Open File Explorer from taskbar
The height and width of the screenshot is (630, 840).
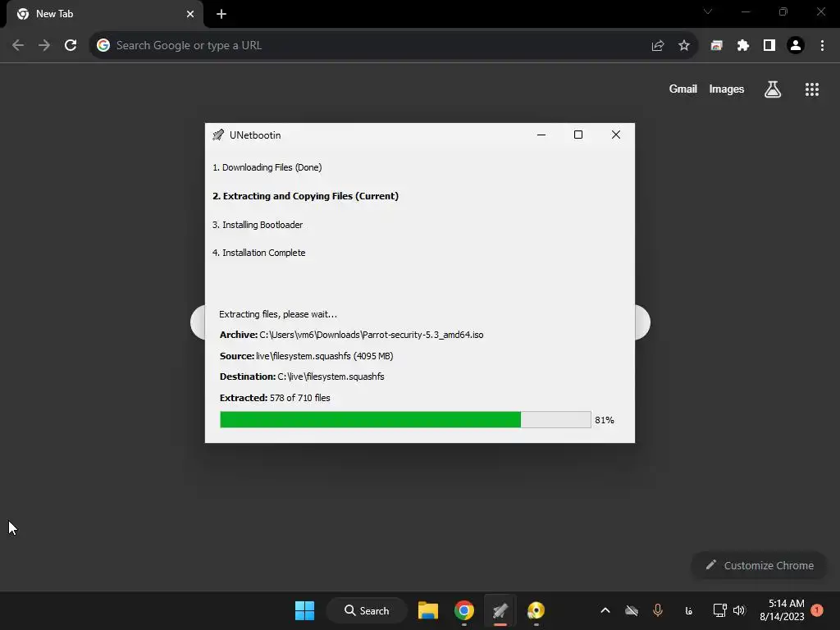coord(428,610)
